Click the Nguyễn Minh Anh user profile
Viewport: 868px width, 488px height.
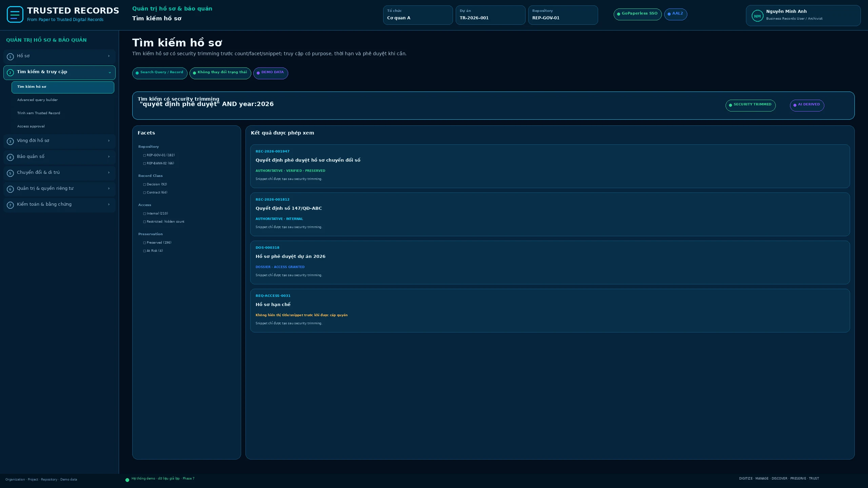(803, 16)
